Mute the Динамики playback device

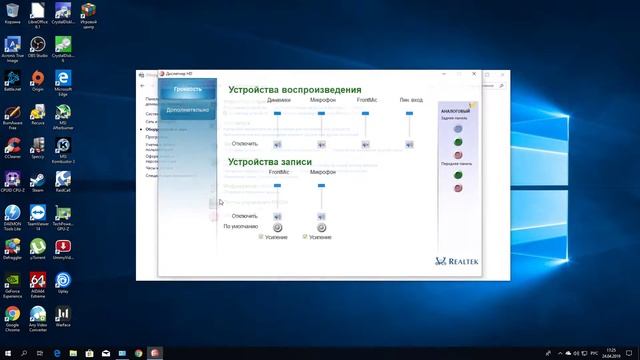[278, 144]
